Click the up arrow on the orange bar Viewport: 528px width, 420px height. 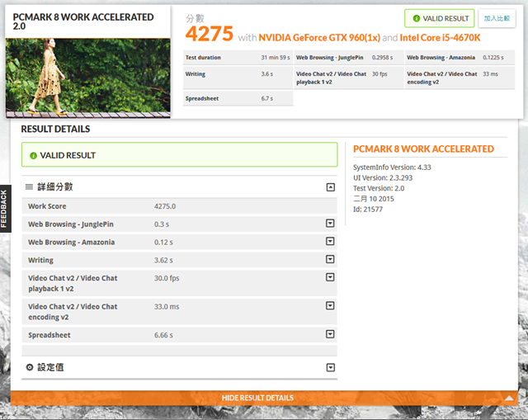point(509,398)
